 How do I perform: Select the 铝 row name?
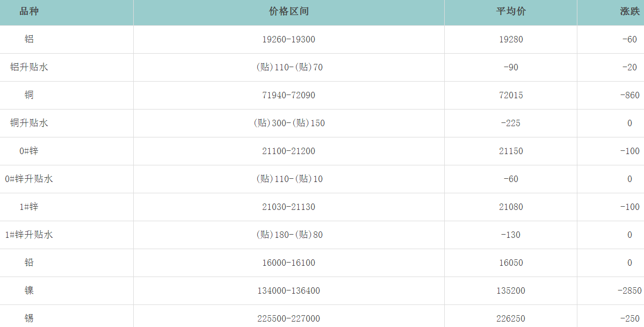(29, 39)
